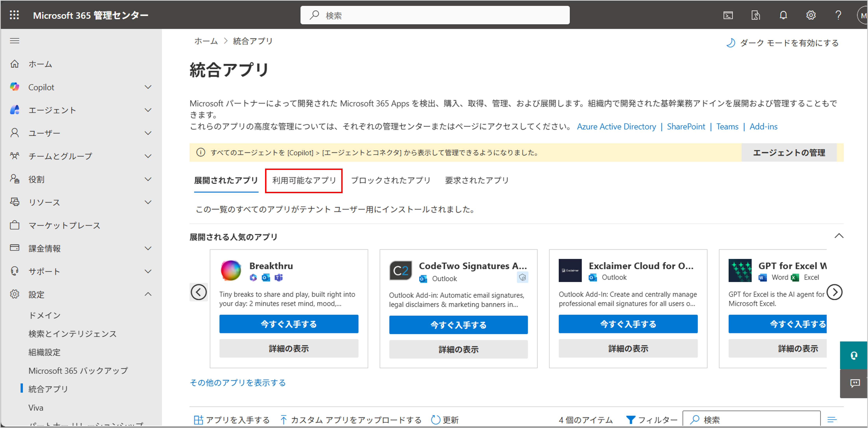Collapse navigation with hamburger icon

point(15,41)
